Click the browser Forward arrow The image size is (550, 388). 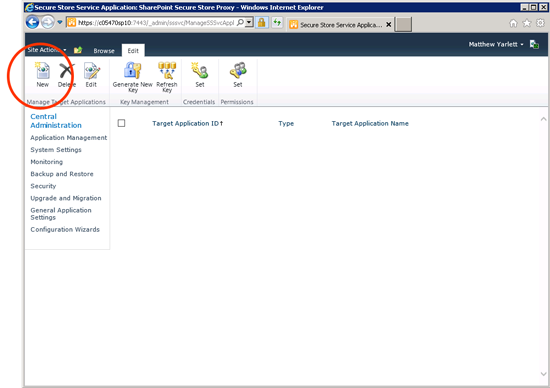pyautogui.click(x=48, y=23)
